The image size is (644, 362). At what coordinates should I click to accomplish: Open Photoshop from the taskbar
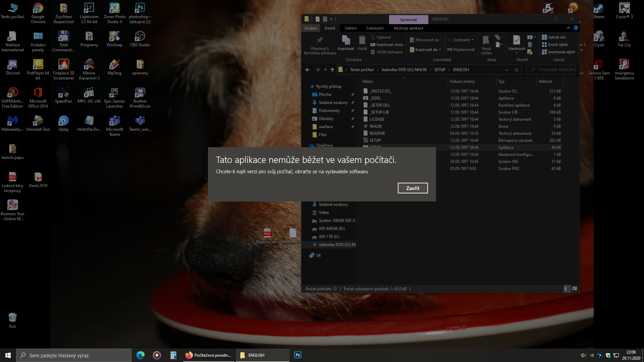(x=298, y=355)
